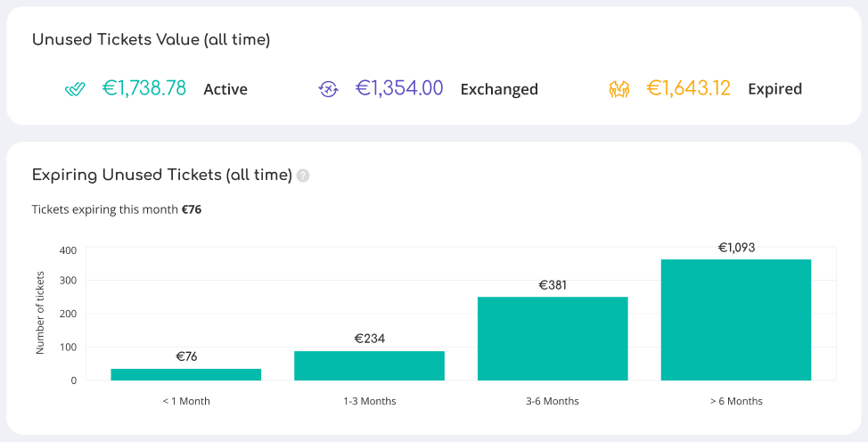The height and width of the screenshot is (442, 868).
Task: Click the '> 6 Months' axis label
Action: (736, 401)
